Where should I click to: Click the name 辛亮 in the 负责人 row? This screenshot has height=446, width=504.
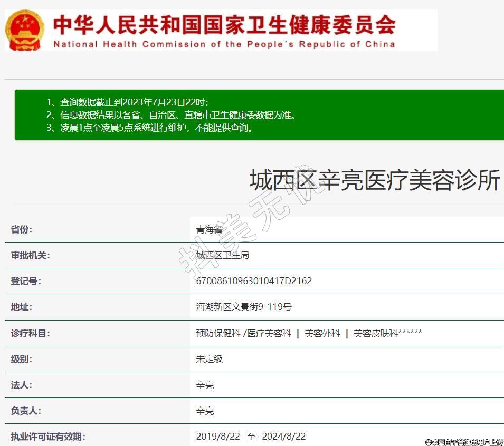click(x=205, y=411)
